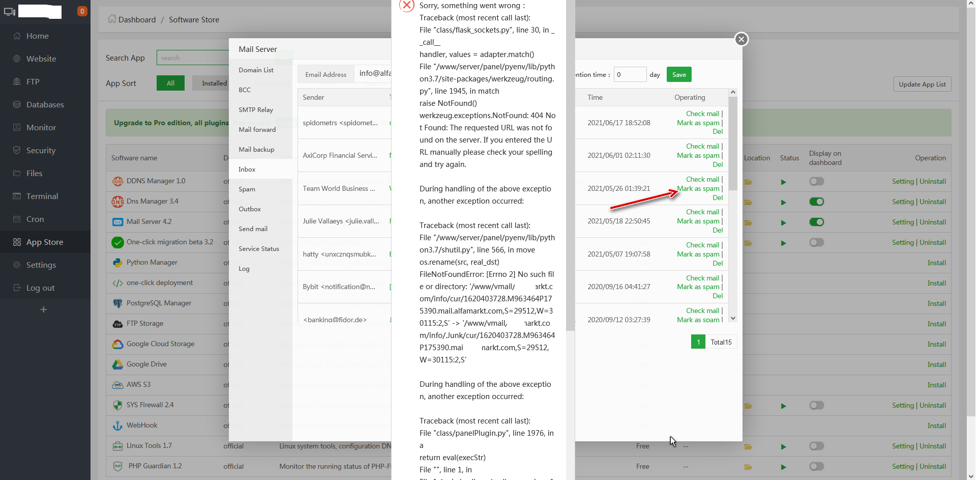Open the Linux Tools location folder icon
Screen dimensions: 980x480
click(748, 446)
